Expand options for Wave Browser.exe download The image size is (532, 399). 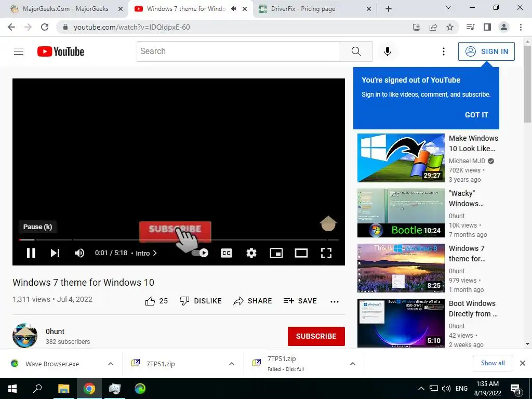point(111,364)
